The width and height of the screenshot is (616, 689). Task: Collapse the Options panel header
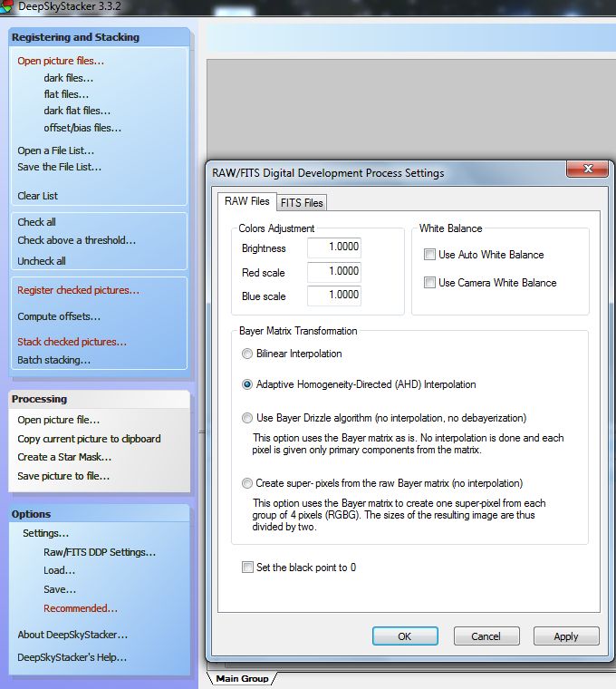(100, 514)
